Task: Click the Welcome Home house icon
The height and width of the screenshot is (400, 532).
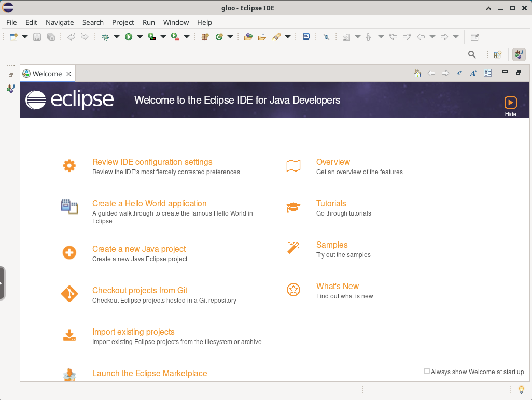Action: (x=417, y=73)
